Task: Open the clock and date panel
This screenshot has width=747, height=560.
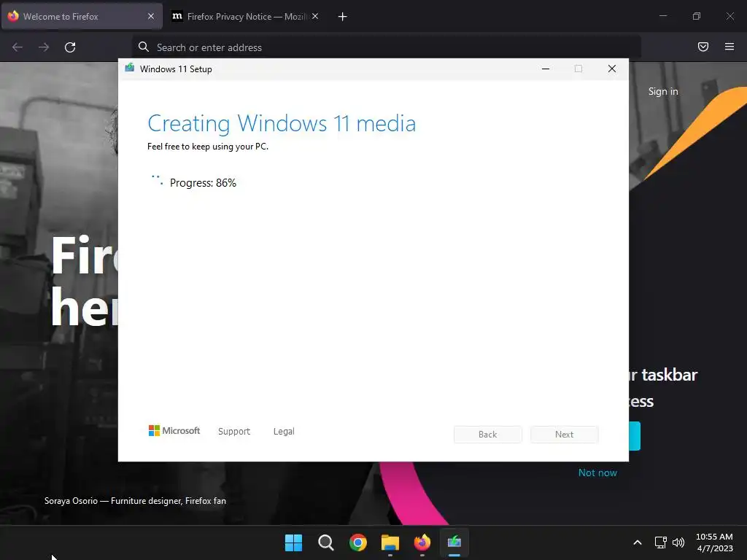Action: pos(714,542)
